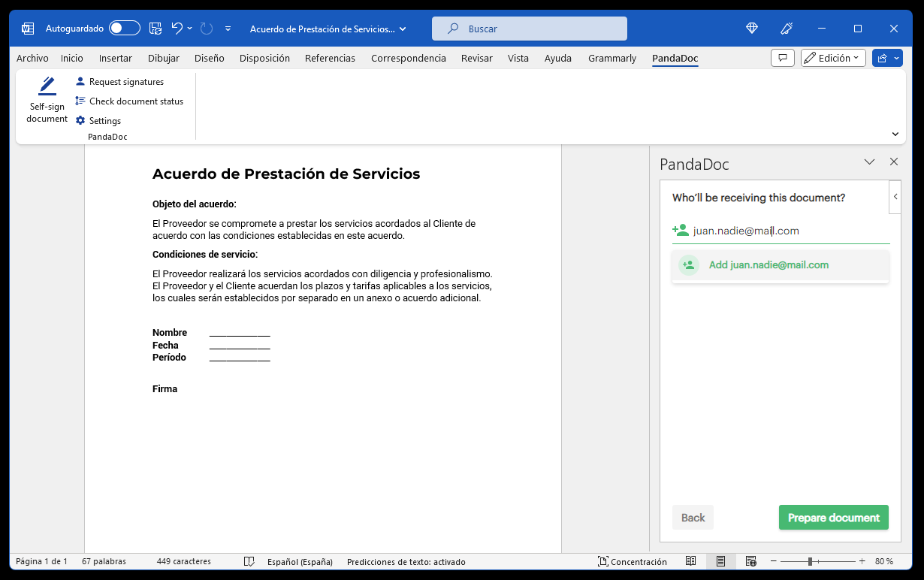This screenshot has height=580, width=924.
Task: Switch to the Referencias tab
Action: point(330,58)
